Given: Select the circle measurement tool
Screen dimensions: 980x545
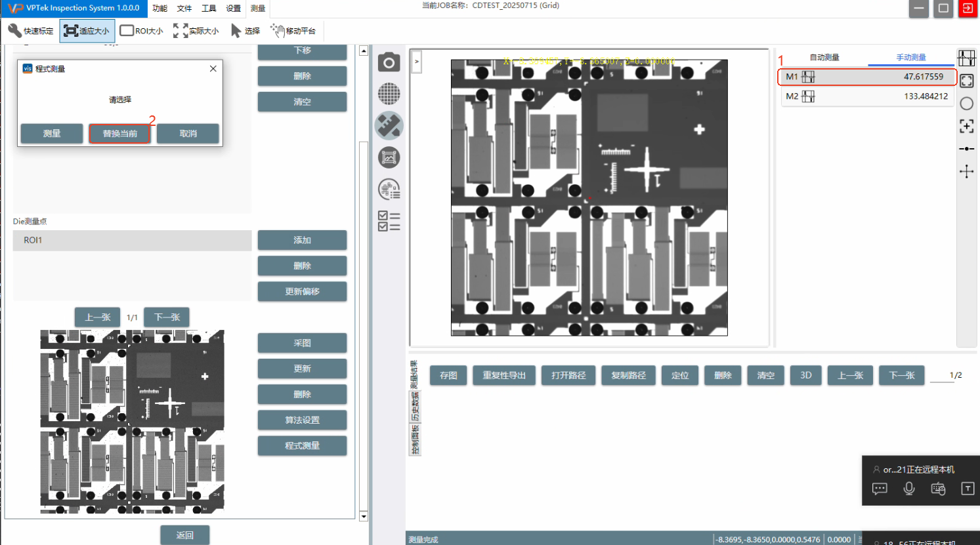Looking at the screenshot, I should (x=966, y=104).
